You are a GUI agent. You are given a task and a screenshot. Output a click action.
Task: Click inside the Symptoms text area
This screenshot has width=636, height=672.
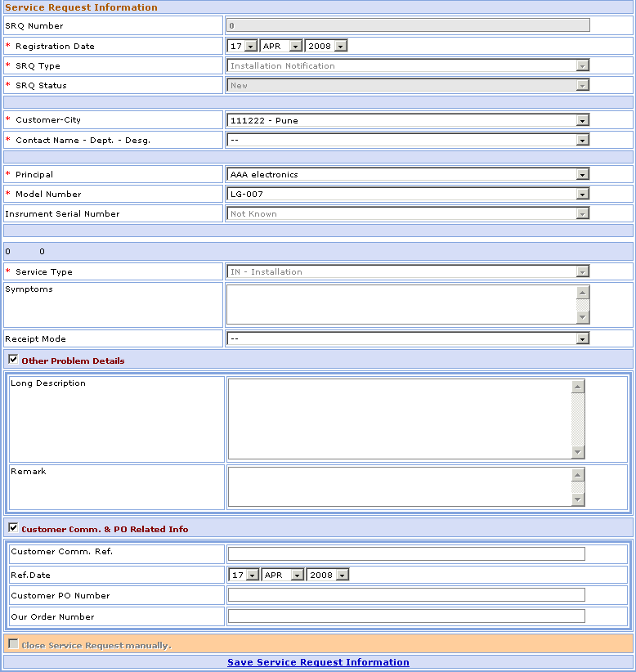click(x=401, y=304)
